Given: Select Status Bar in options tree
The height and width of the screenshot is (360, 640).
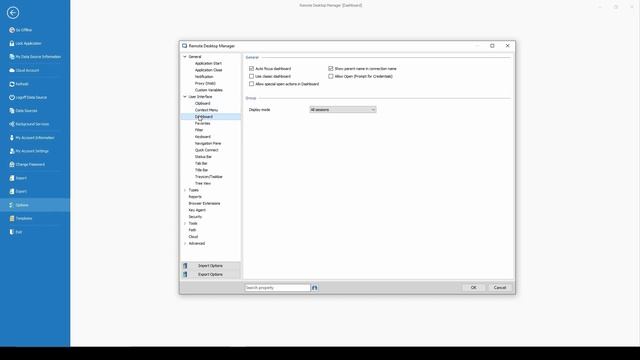Looking at the screenshot, I should (203, 157).
